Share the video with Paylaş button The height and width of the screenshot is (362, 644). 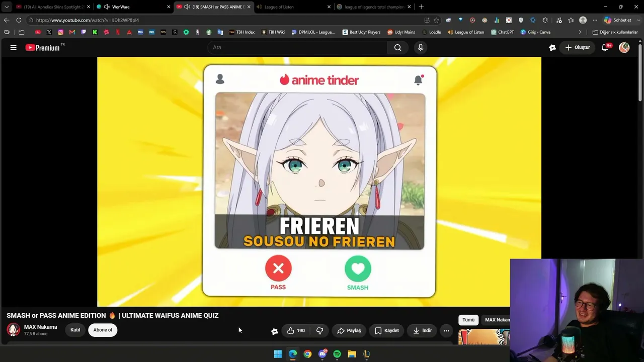pos(349,331)
